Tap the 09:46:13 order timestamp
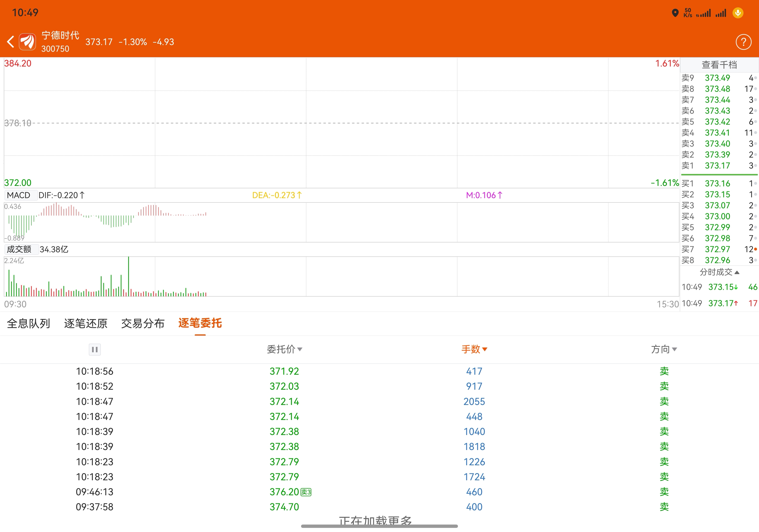The image size is (759, 532). point(95,492)
